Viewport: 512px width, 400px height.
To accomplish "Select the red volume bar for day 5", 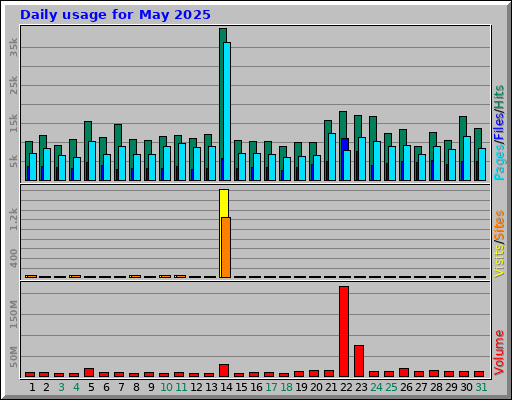I will coord(89,373).
